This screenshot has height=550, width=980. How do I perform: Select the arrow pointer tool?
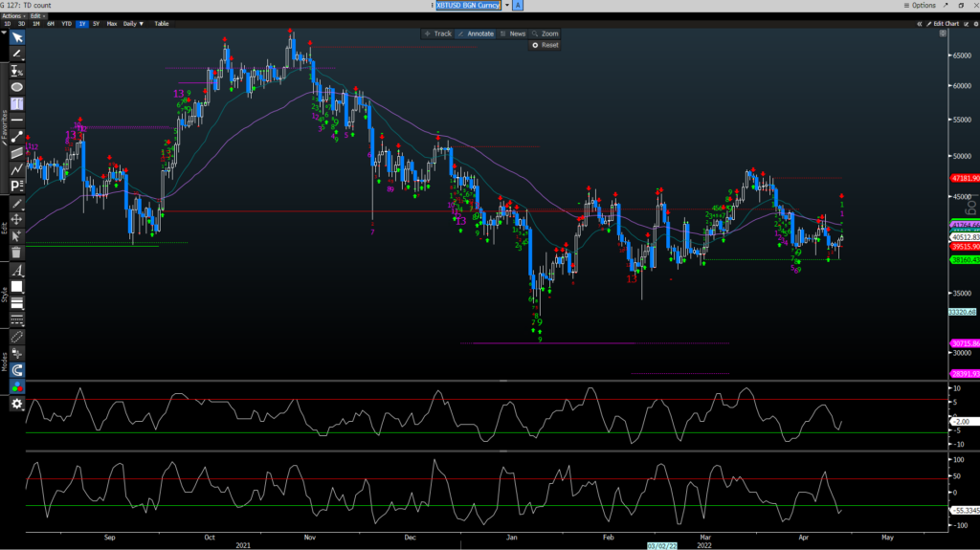(x=17, y=38)
